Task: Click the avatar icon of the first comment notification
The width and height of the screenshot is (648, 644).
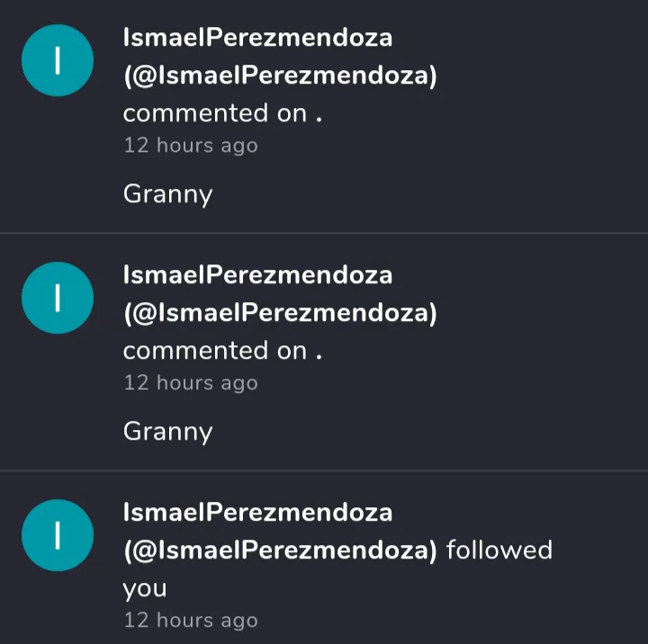Action: tap(58, 60)
